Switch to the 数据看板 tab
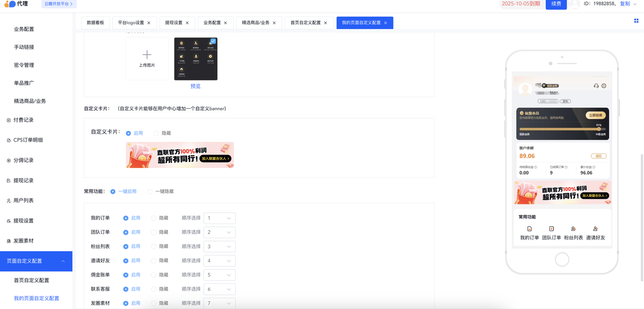Viewport: 644px width, 309px height. coord(95,23)
